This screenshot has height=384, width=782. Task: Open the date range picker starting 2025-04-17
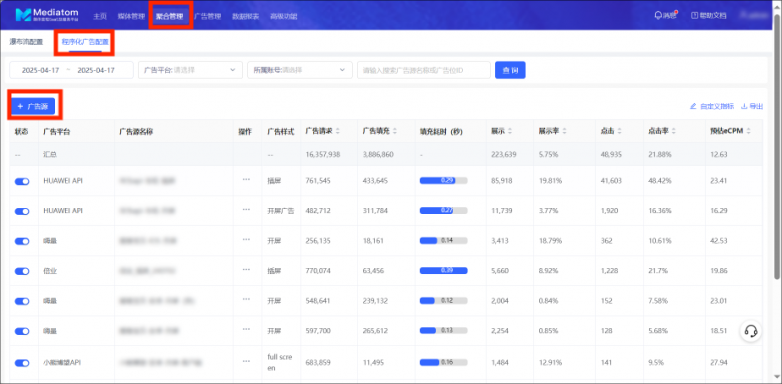71,70
